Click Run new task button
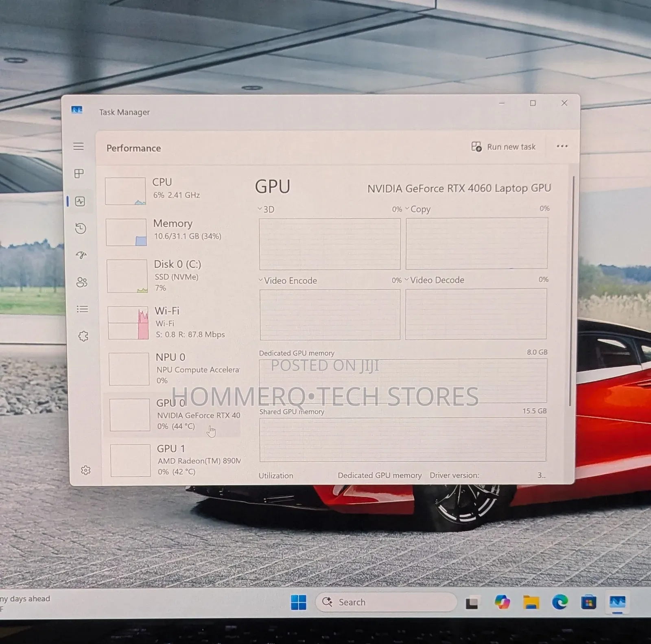Screen dimensions: 651x644 (503, 147)
